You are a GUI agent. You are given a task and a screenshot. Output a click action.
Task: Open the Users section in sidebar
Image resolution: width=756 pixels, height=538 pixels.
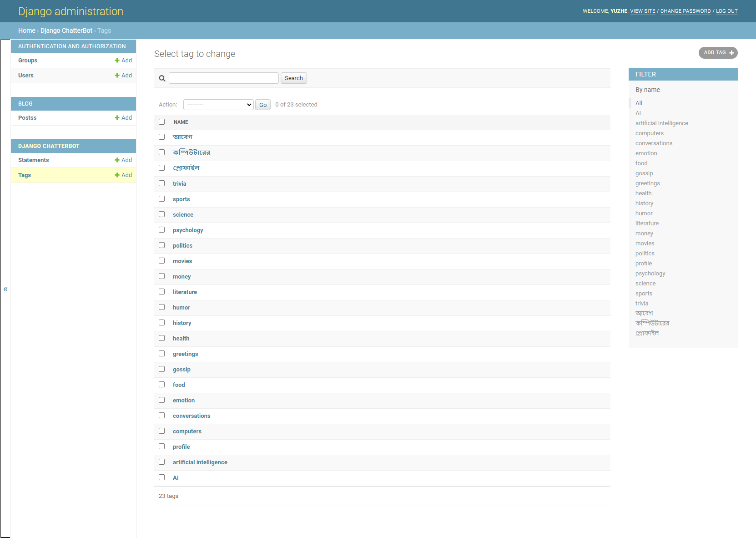26,76
